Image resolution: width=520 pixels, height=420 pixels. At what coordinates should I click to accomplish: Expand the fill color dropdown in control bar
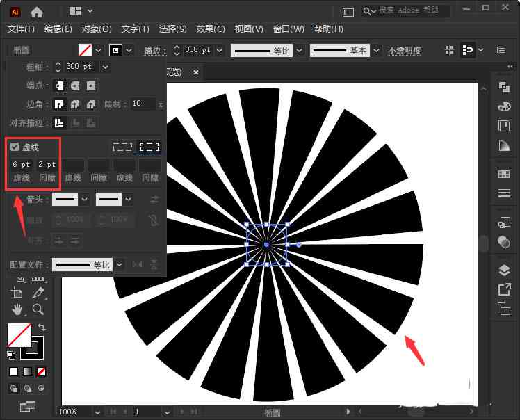(x=99, y=51)
